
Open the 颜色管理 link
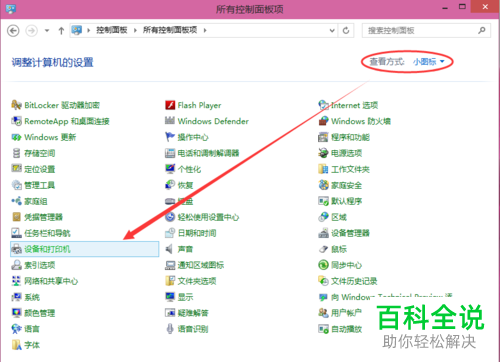(40, 313)
